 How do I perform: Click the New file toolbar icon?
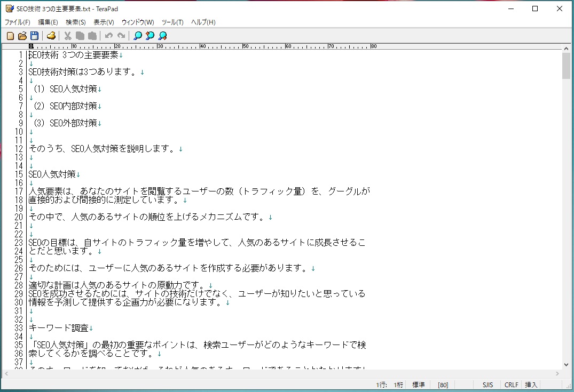(x=10, y=36)
